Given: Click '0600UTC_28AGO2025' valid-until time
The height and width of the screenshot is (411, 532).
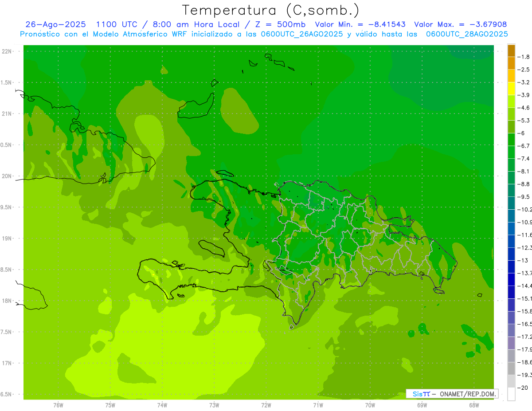Looking at the screenshot, I should (x=467, y=34).
